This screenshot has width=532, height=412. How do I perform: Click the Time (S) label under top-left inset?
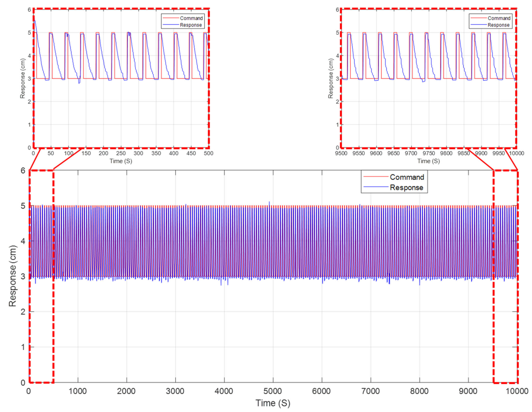coord(121,161)
